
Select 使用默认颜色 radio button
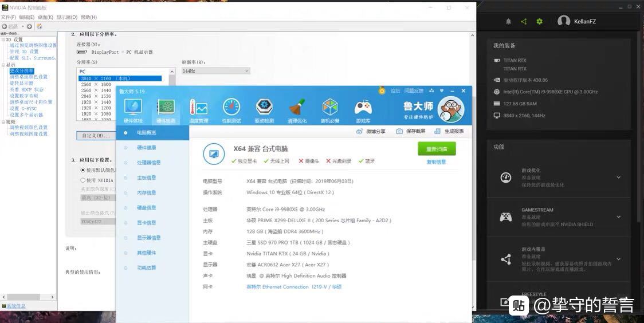[83, 170]
